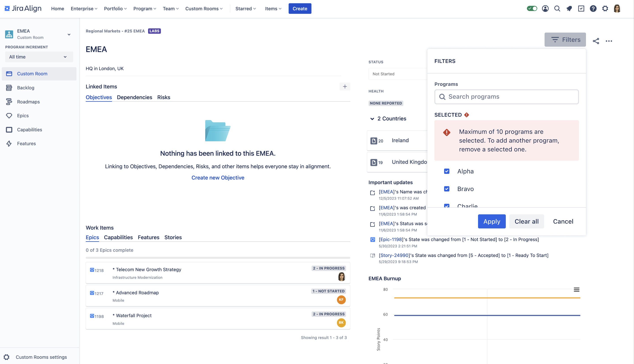Open Backlog in the sidebar
Viewport: 634px width, 364px height.
39,88
